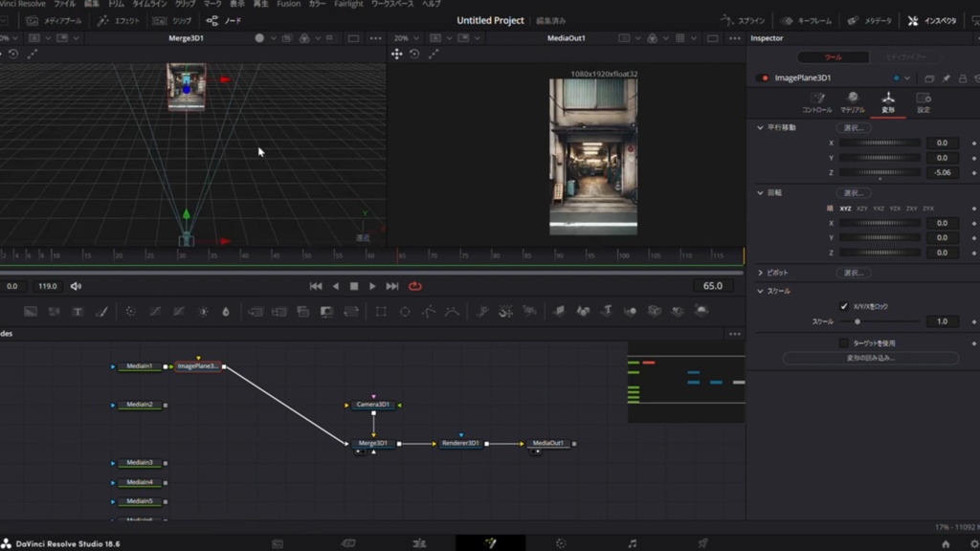980x551 pixels.
Task: Click the loop playback icon
Action: point(415,286)
